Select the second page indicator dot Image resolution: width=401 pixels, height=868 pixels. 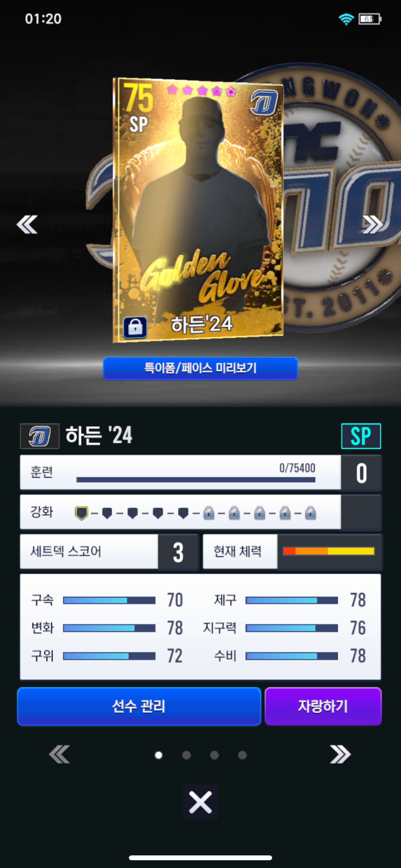point(186,755)
